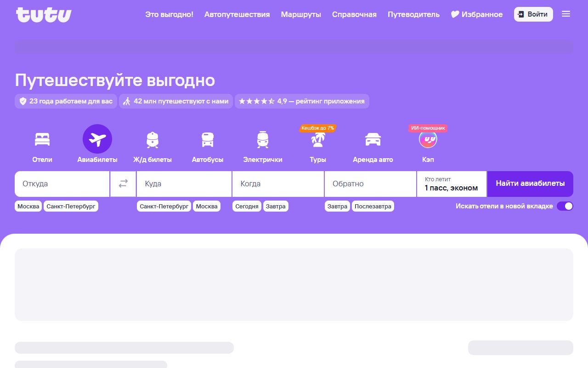Open Путеводитель menu item
This screenshot has width=588, height=368.
413,14
